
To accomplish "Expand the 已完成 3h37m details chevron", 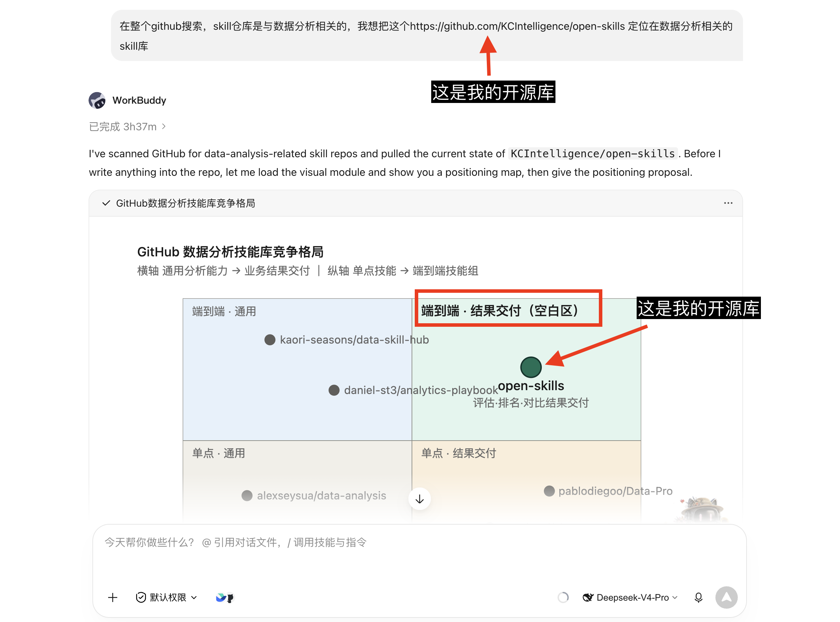I will pyautogui.click(x=164, y=126).
